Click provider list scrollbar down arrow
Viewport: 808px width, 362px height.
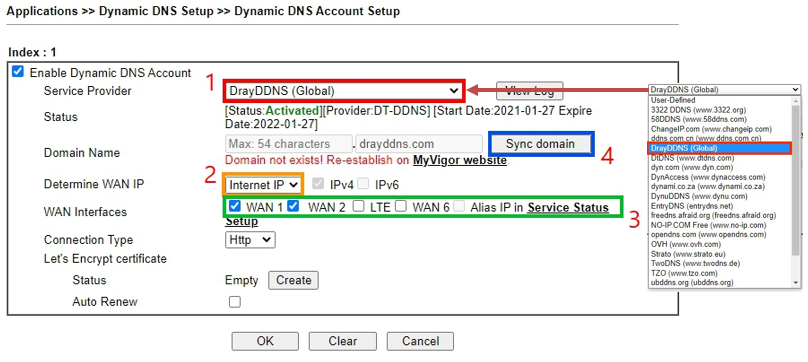(797, 283)
